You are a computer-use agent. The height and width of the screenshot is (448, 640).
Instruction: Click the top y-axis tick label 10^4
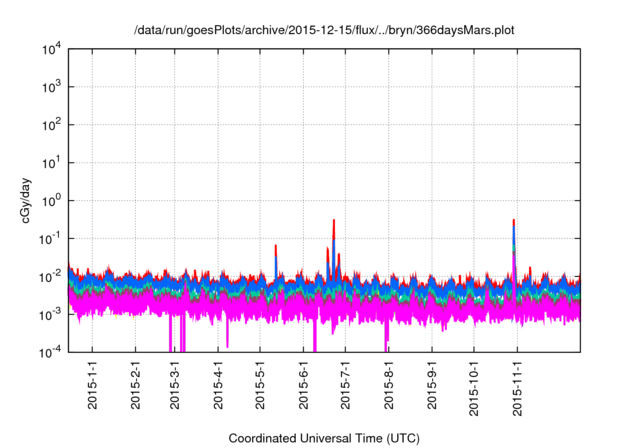[x=53, y=49]
